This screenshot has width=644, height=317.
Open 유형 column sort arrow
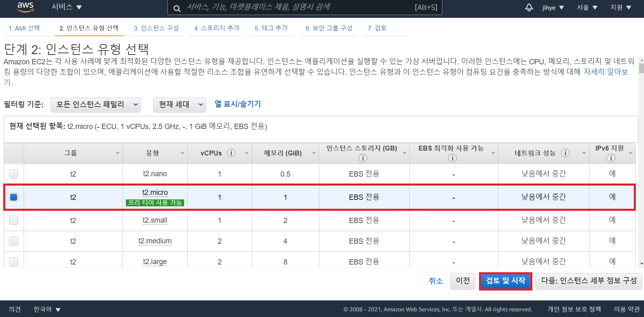(182, 153)
